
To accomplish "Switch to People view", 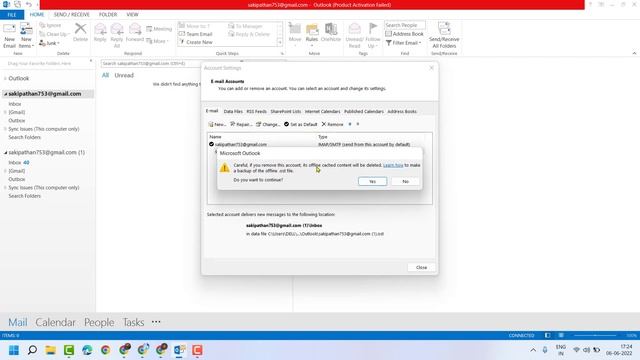I will pyautogui.click(x=99, y=322).
